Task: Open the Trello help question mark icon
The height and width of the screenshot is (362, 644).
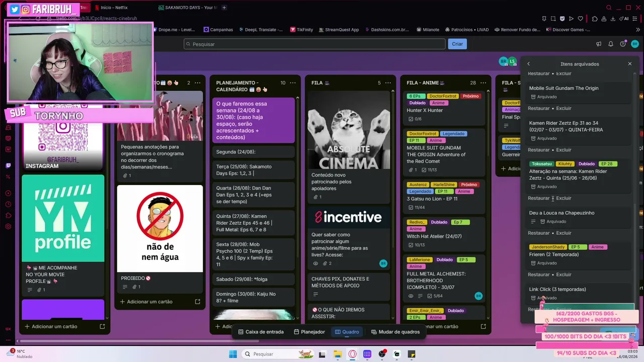Action: point(623,44)
